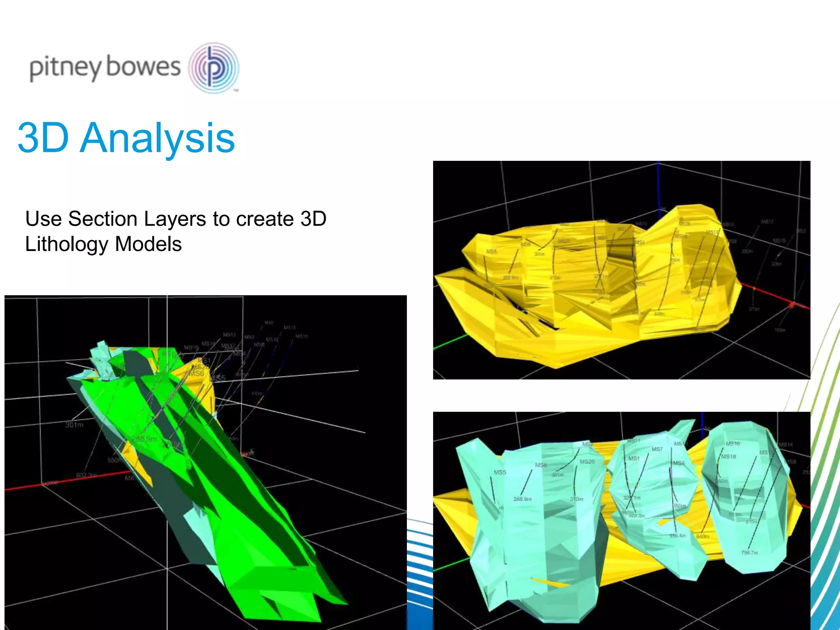Click '656.4m' depth label in cyan model image

point(678,536)
